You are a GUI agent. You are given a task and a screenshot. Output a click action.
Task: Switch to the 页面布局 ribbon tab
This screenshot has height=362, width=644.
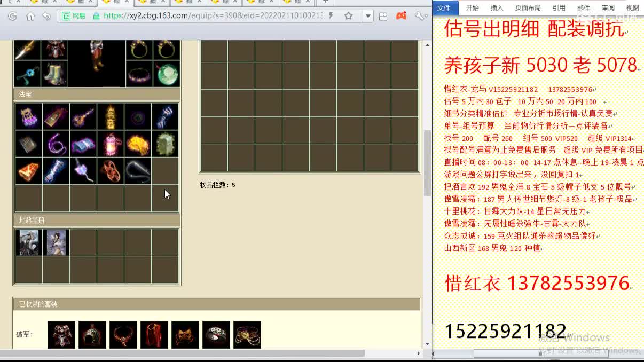pyautogui.click(x=528, y=7)
